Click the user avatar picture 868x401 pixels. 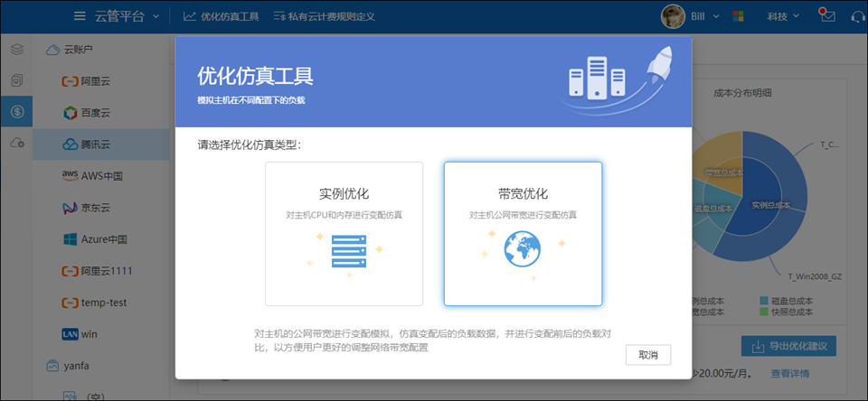tap(672, 16)
